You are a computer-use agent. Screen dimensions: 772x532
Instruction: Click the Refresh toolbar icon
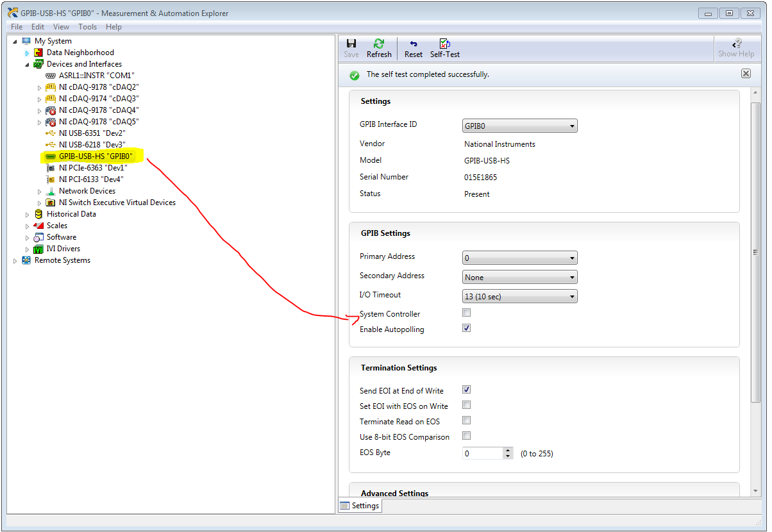[378, 44]
